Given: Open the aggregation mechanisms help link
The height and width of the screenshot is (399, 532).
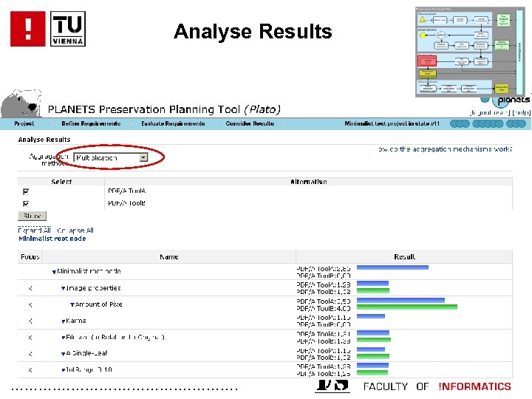Looking at the screenshot, I should (x=445, y=149).
